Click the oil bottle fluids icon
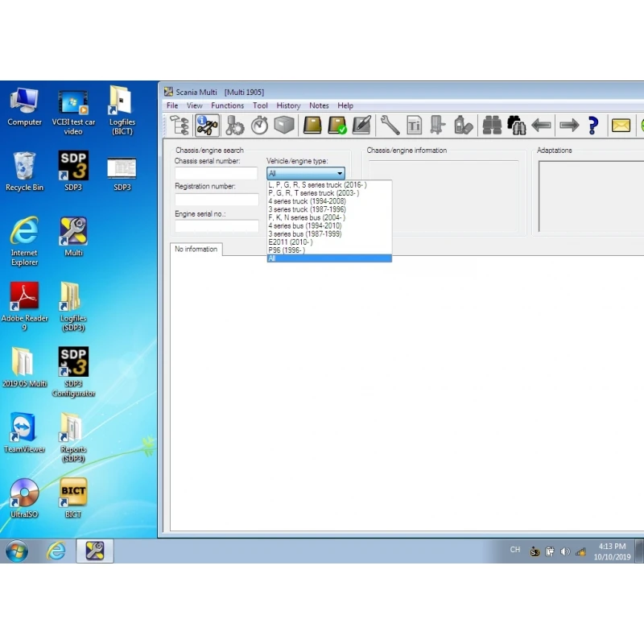644x644 pixels. [464, 125]
